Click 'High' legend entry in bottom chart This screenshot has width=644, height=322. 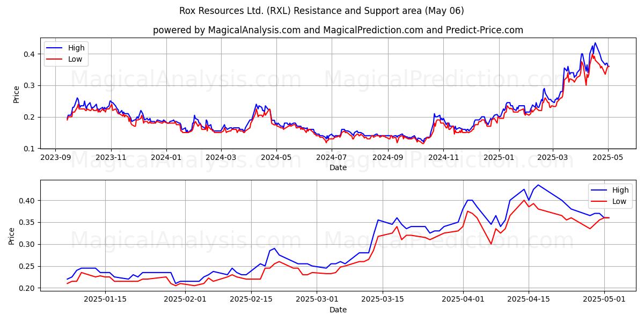pos(620,190)
